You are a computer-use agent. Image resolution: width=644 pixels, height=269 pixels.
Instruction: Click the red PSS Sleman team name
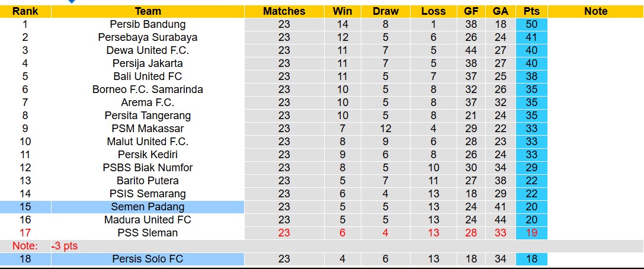pyautogui.click(x=148, y=233)
